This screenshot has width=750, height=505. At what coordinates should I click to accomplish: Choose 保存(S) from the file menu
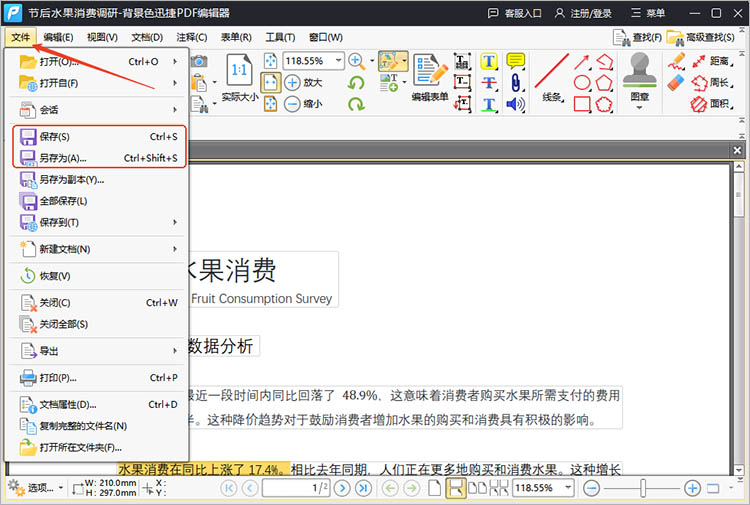click(98, 137)
